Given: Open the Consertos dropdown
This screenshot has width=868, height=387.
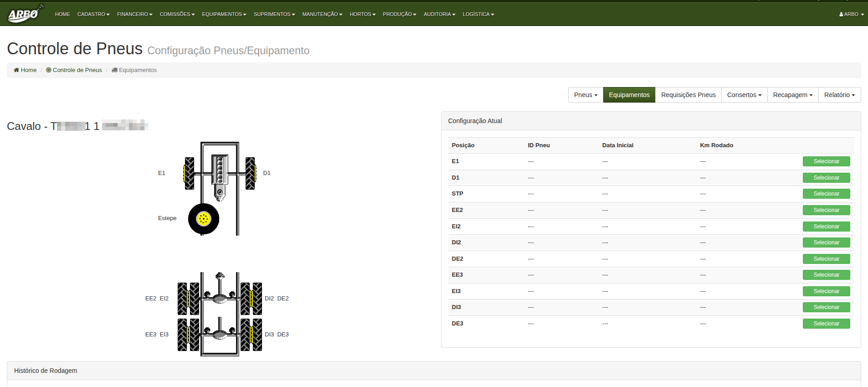Looking at the screenshot, I should (744, 95).
